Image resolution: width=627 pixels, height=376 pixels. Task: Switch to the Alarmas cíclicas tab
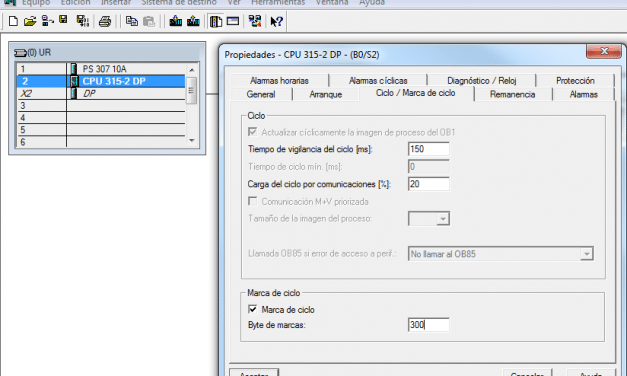[378, 80]
